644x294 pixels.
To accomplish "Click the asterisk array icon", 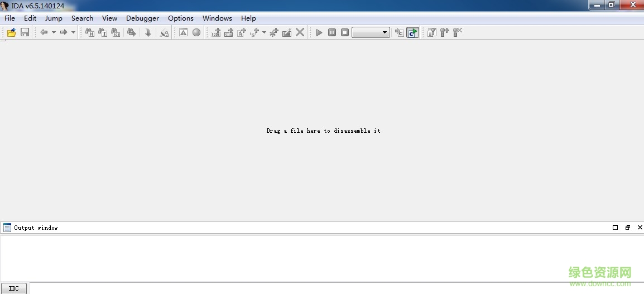I will click(x=274, y=32).
